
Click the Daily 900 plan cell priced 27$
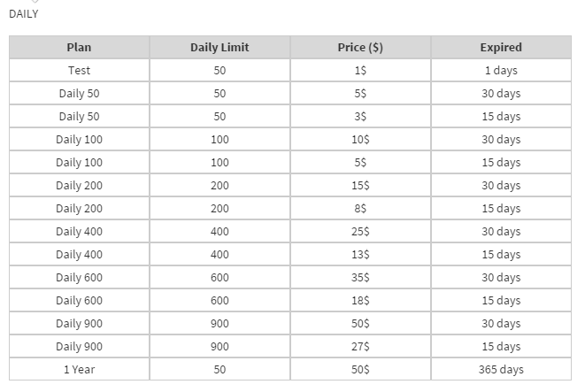79,347
